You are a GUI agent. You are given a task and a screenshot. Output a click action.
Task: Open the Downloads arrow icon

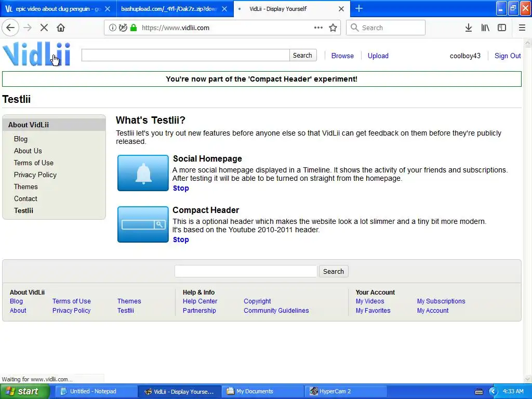tap(469, 28)
